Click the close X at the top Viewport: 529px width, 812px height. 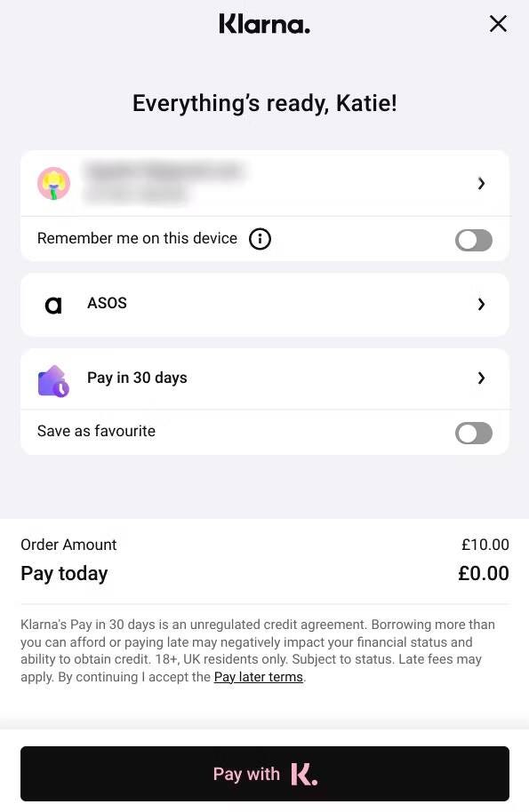[498, 24]
